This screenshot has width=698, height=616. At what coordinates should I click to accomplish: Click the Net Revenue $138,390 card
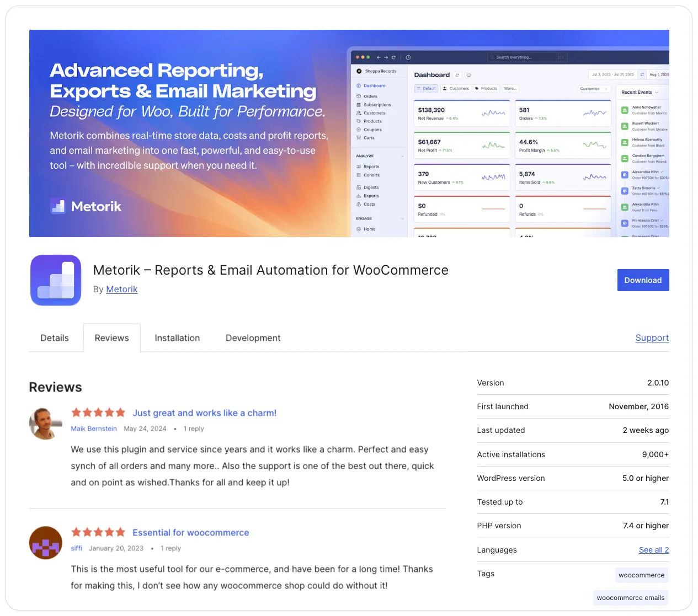462,114
